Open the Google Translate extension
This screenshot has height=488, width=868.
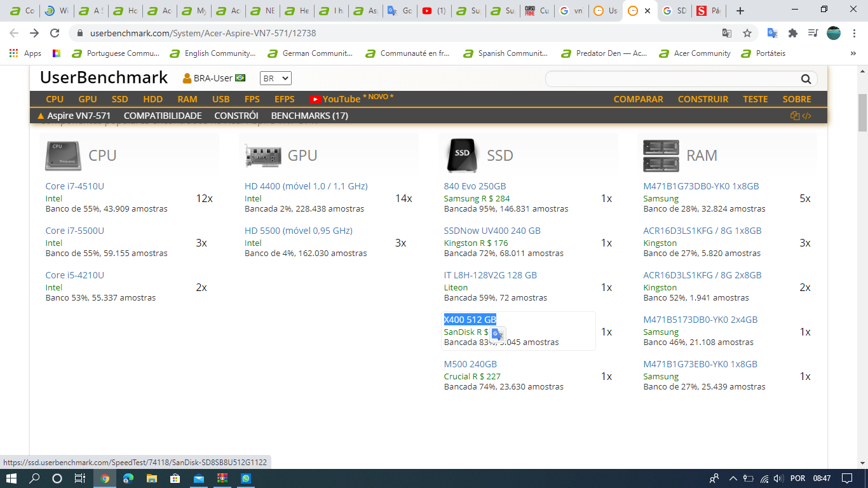click(773, 33)
